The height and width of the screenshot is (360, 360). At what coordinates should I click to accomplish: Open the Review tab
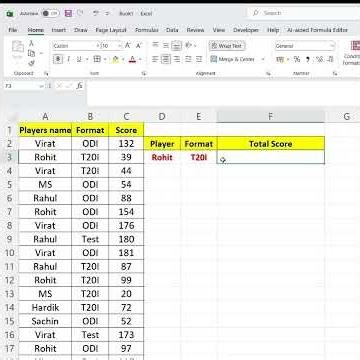click(x=195, y=30)
